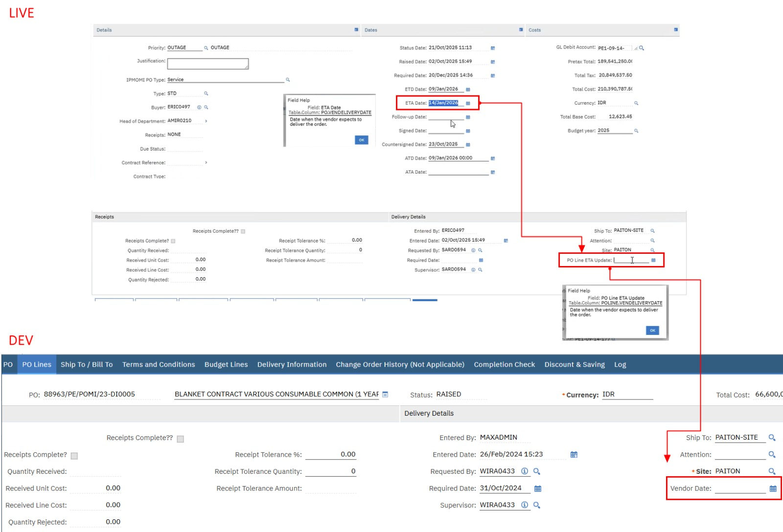This screenshot has height=532, width=783.
Task: Toggle Receipts Complete?? checkbox in DEV section
Action: [x=181, y=439]
